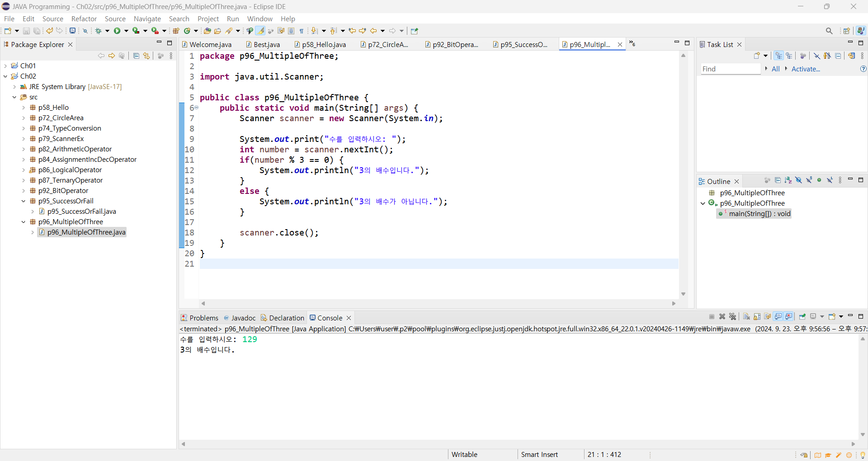
Task: Click the Next Annotation arrow icon
Action: 315,31
